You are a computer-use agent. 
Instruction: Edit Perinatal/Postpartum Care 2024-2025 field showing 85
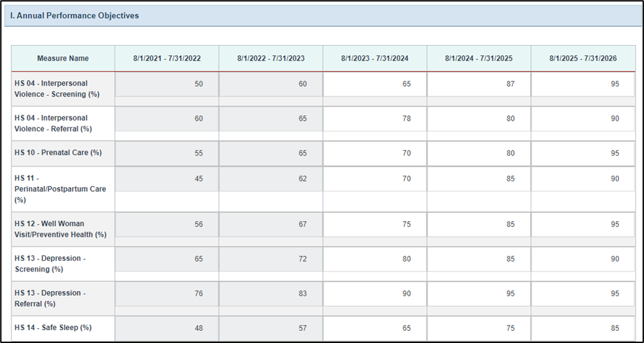pyautogui.click(x=479, y=179)
